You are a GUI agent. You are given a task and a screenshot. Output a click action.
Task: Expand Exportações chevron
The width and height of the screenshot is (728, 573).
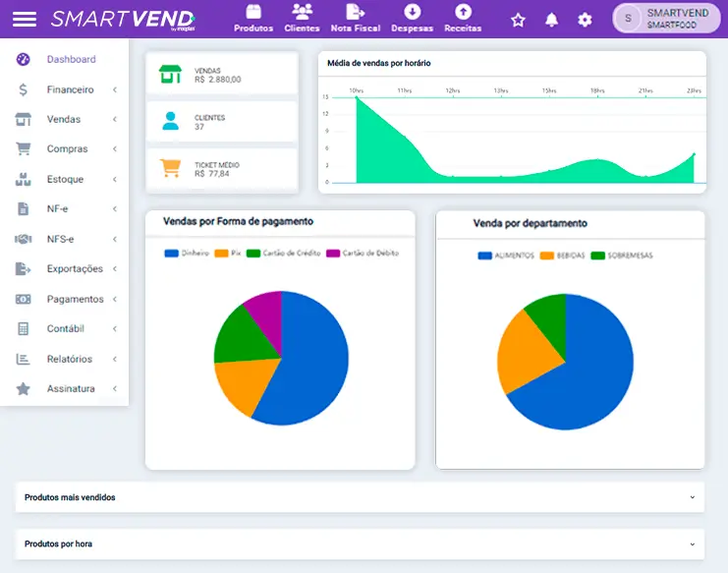[115, 269]
